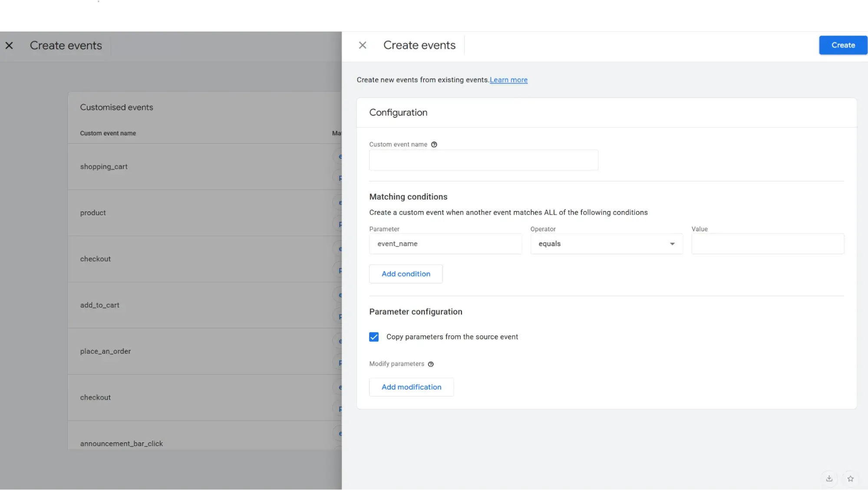Click Add condition button
868x490 pixels.
coord(406,273)
